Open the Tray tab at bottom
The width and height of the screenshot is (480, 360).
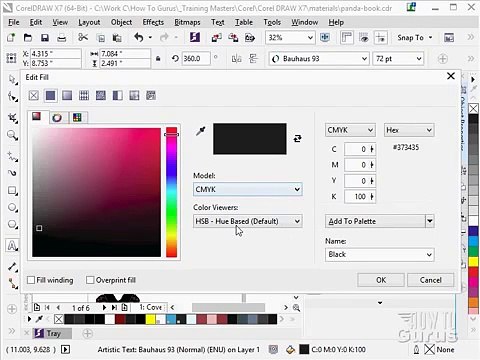[52, 333]
